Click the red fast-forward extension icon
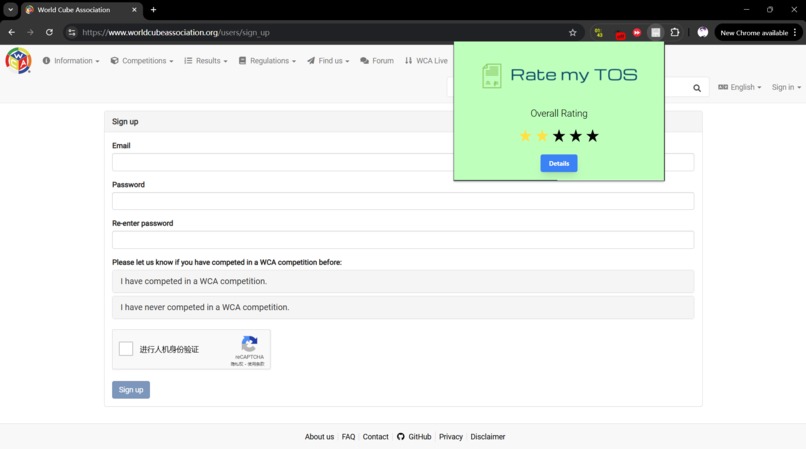Image resolution: width=806 pixels, height=449 pixels. click(x=637, y=32)
